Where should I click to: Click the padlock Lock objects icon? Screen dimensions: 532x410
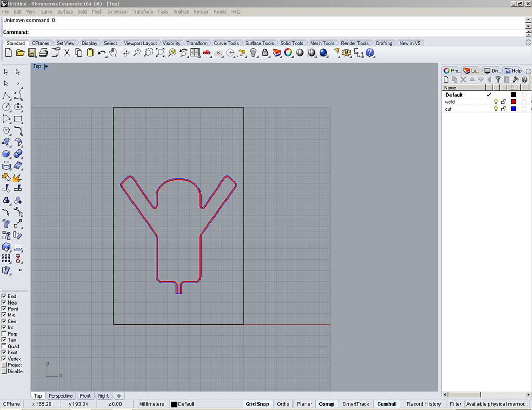pyautogui.click(x=264, y=52)
